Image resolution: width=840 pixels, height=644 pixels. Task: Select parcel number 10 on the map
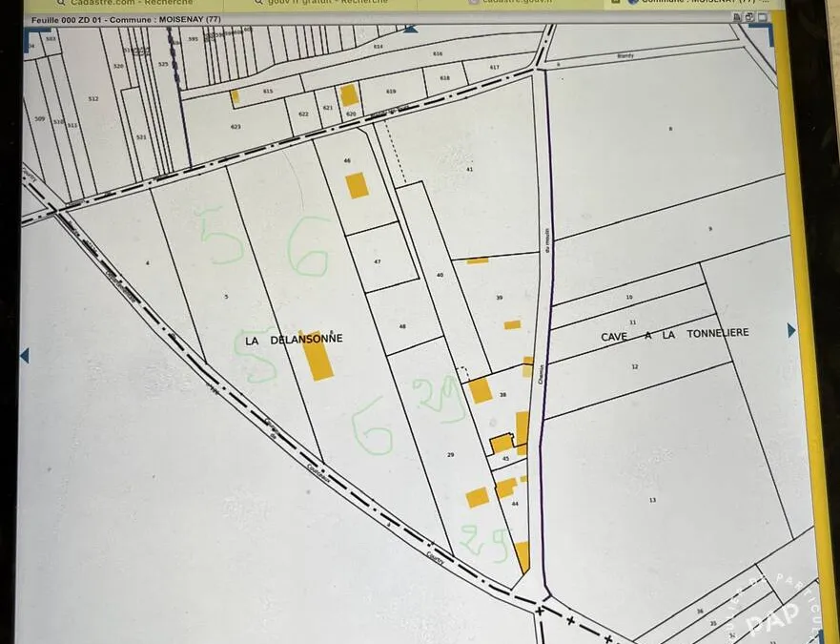tap(629, 297)
